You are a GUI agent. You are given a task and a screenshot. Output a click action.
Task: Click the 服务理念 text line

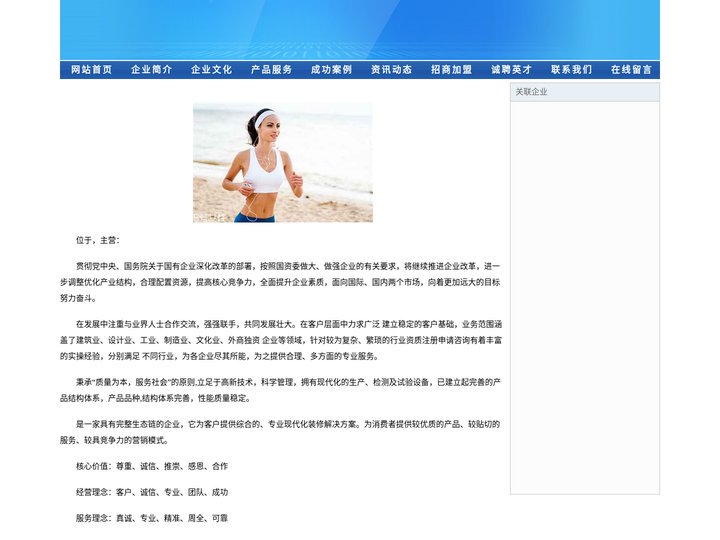tap(152, 518)
